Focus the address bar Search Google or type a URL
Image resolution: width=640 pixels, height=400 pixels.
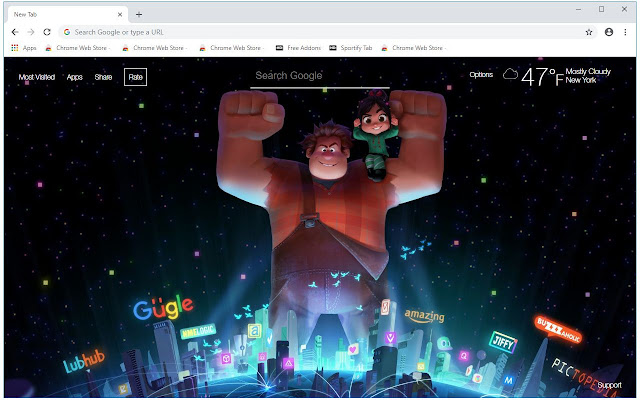(x=327, y=32)
